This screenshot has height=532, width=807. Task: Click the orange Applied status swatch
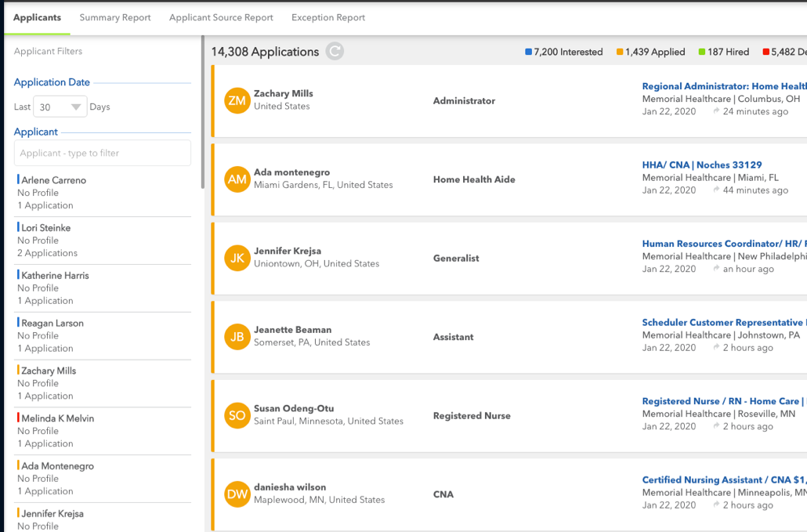[620, 52]
